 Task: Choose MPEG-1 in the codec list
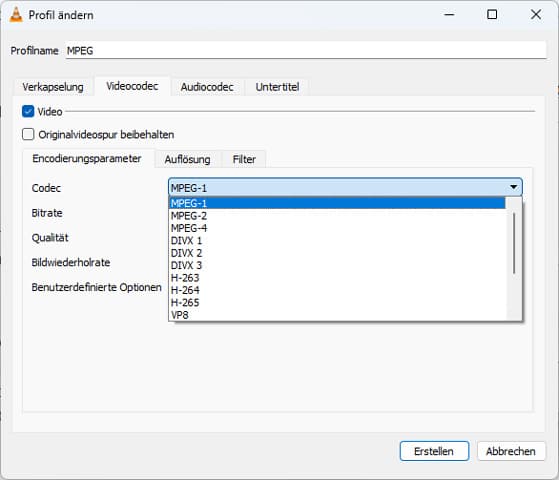click(337, 203)
